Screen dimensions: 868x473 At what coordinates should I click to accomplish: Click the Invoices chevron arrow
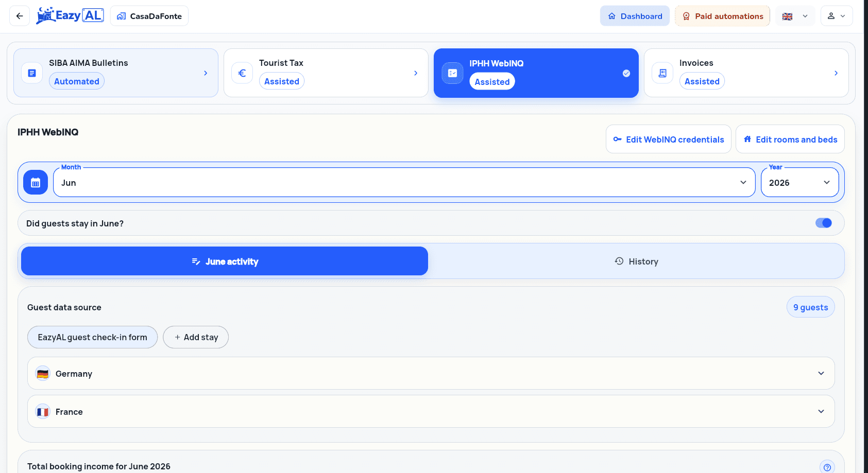[x=836, y=73]
